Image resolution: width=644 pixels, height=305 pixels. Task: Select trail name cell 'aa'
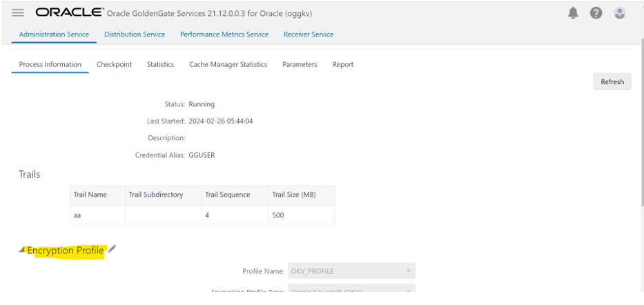click(97, 215)
